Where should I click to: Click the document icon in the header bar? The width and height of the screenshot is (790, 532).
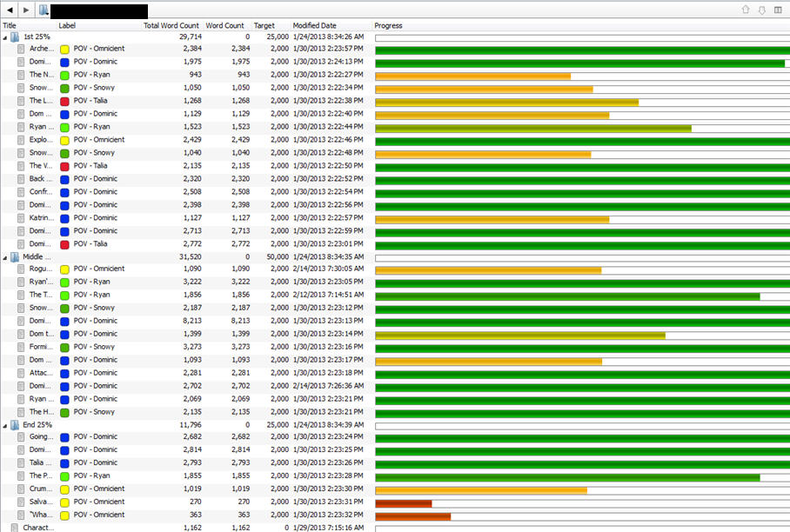[43, 9]
